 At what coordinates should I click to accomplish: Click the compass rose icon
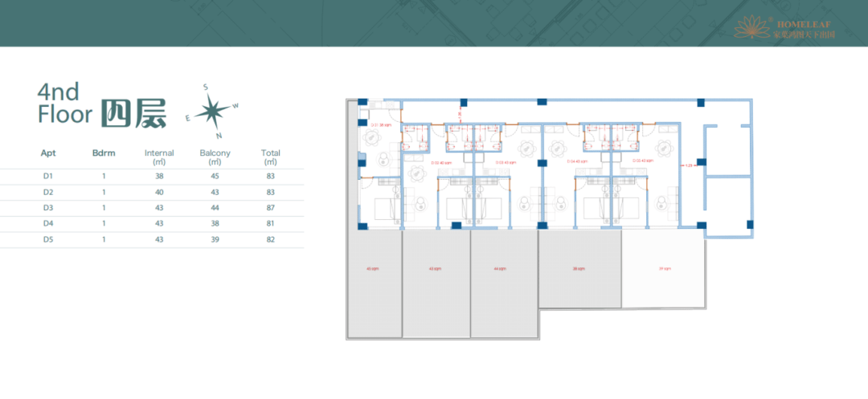(212, 111)
